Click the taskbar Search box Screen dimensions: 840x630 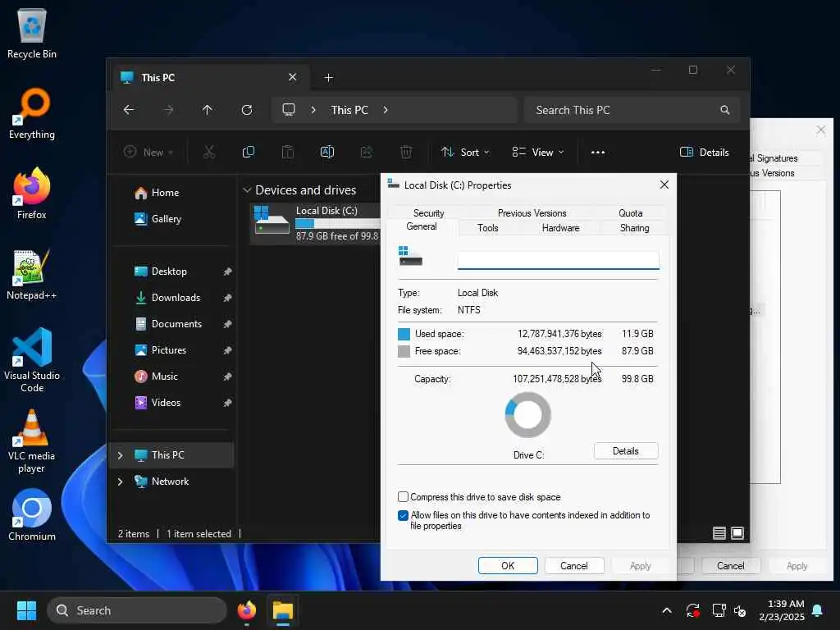point(137,610)
